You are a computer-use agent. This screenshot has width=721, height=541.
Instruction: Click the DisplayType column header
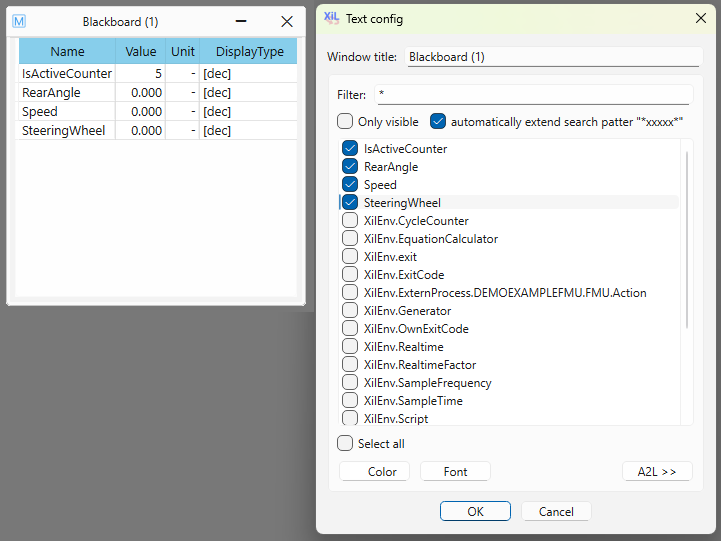[249, 52]
